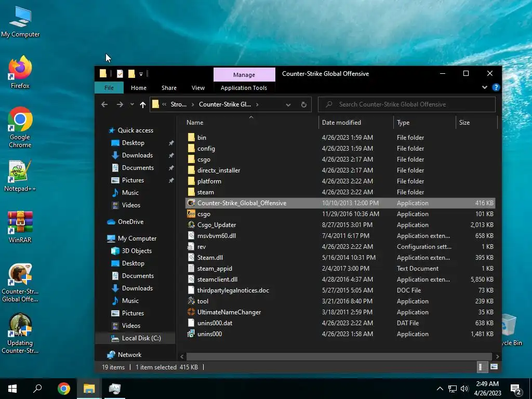This screenshot has height=399, width=532.
Task: Click the unins000 application installer icon
Action: tap(191, 334)
